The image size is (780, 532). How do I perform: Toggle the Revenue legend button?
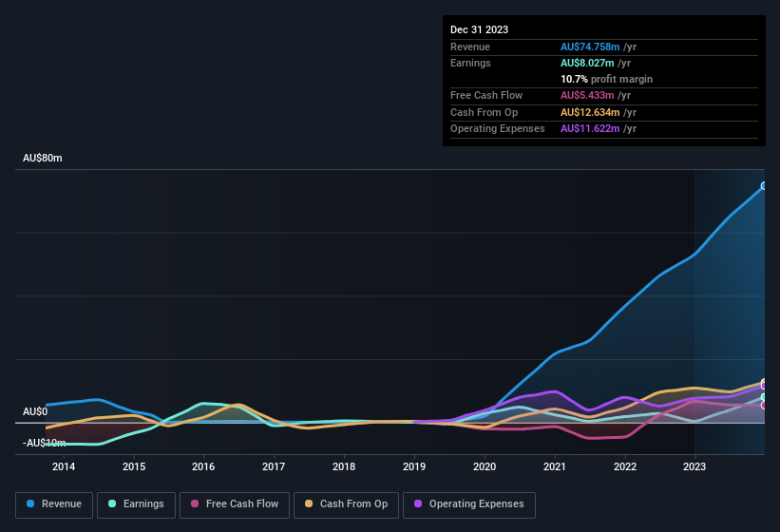(54, 504)
